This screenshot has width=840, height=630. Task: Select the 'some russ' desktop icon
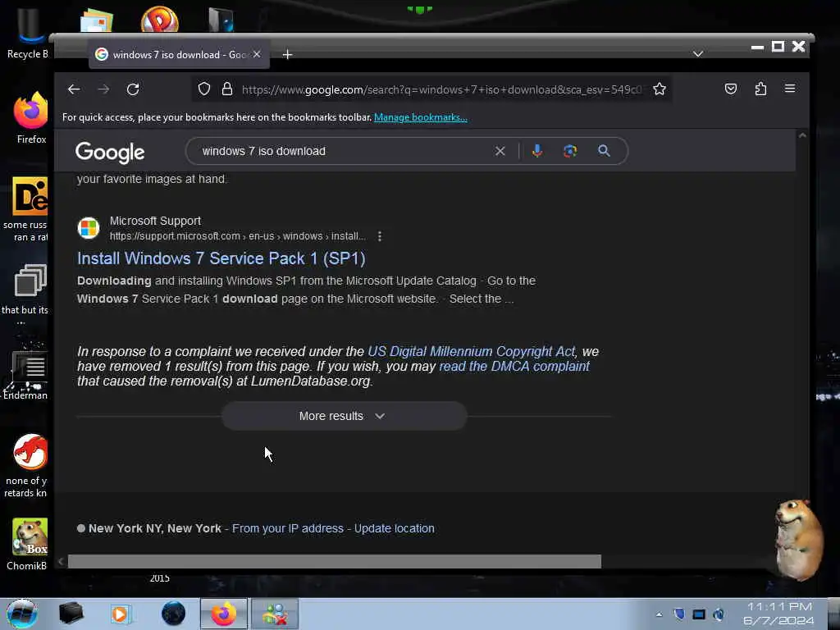(28, 209)
